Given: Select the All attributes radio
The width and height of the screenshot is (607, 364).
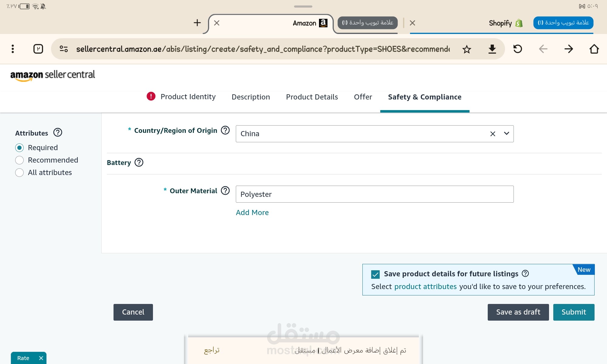Looking at the screenshot, I should pyautogui.click(x=19, y=173).
